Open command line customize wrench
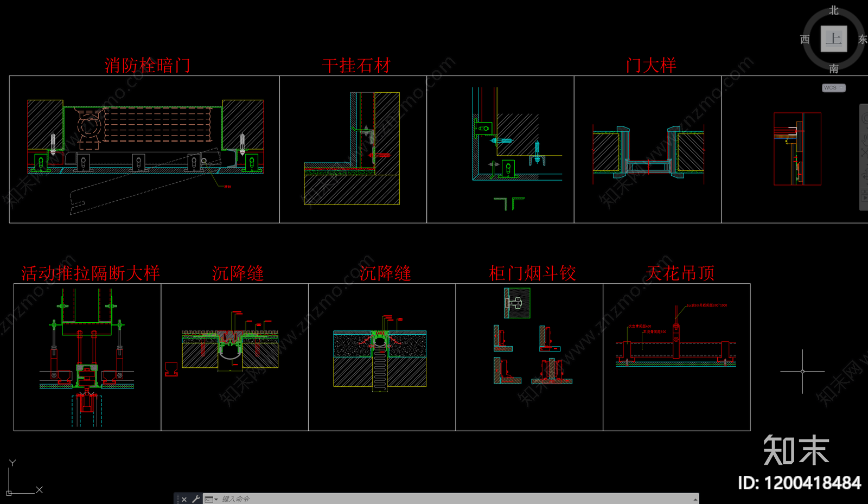868x504 pixels. [x=196, y=499]
